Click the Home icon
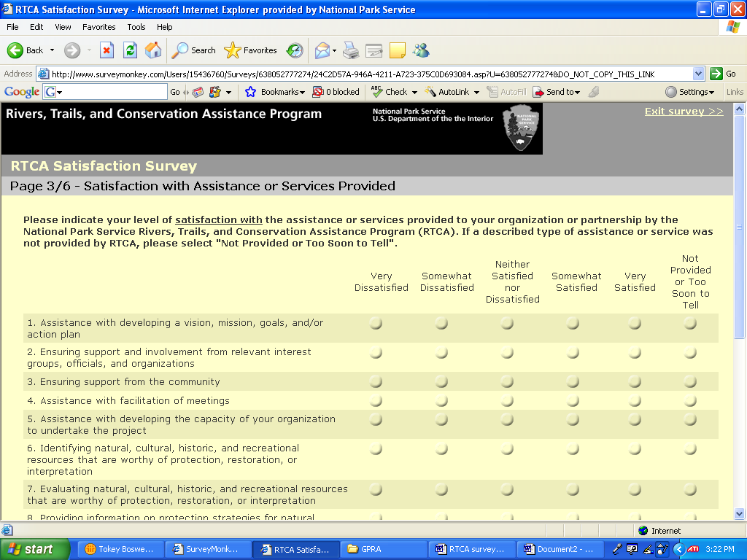 click(153, 50)
